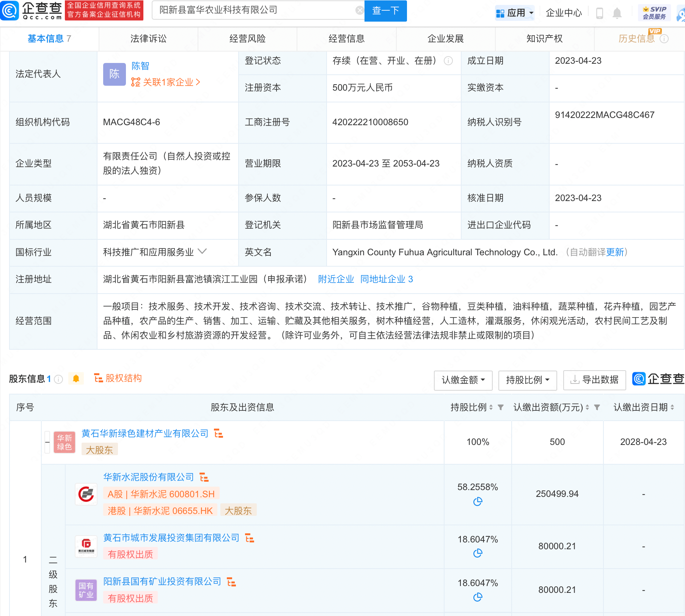Open 附近企业 link
685x616 pixels.
pos(336,279)
